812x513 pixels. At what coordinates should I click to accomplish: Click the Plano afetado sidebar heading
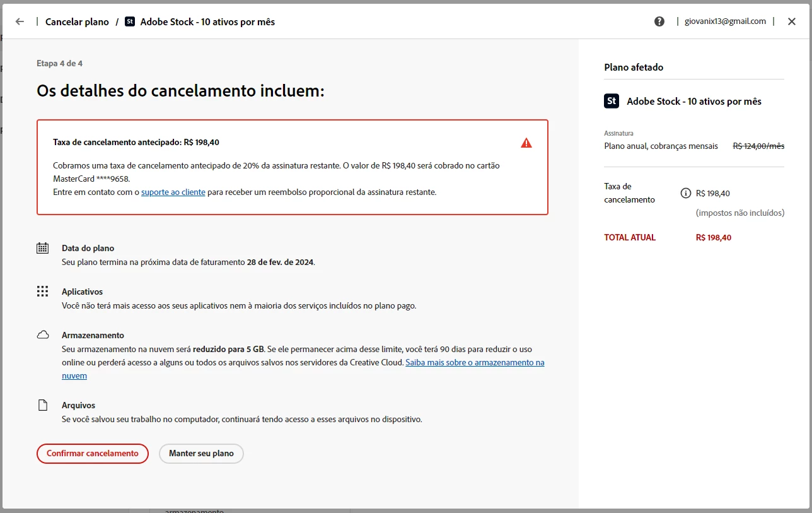click(x=634, y=68)
